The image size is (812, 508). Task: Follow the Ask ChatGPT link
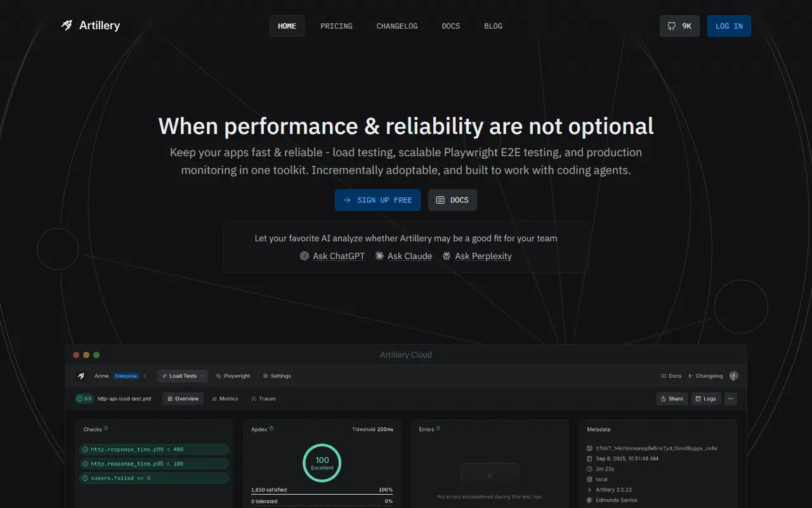coord(332,256)
